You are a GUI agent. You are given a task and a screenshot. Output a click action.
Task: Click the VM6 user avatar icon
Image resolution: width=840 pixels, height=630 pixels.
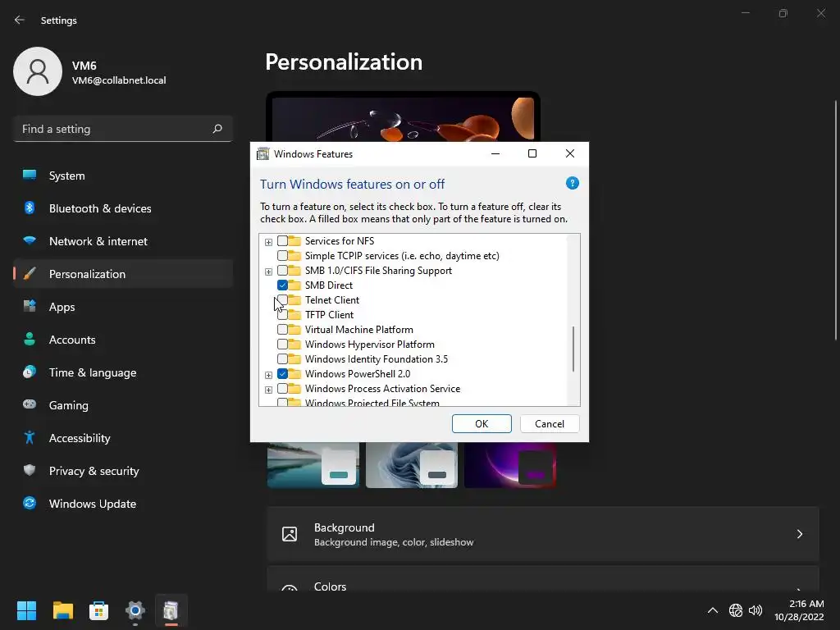(38, 71)
